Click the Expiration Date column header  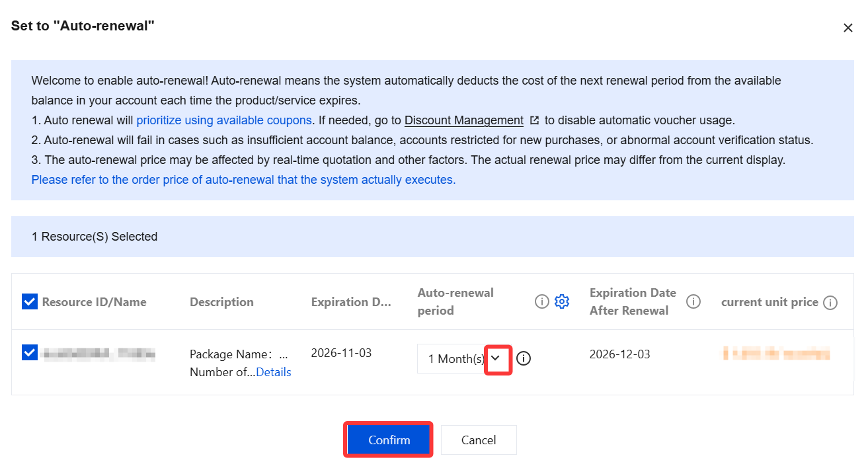(351, 301)
